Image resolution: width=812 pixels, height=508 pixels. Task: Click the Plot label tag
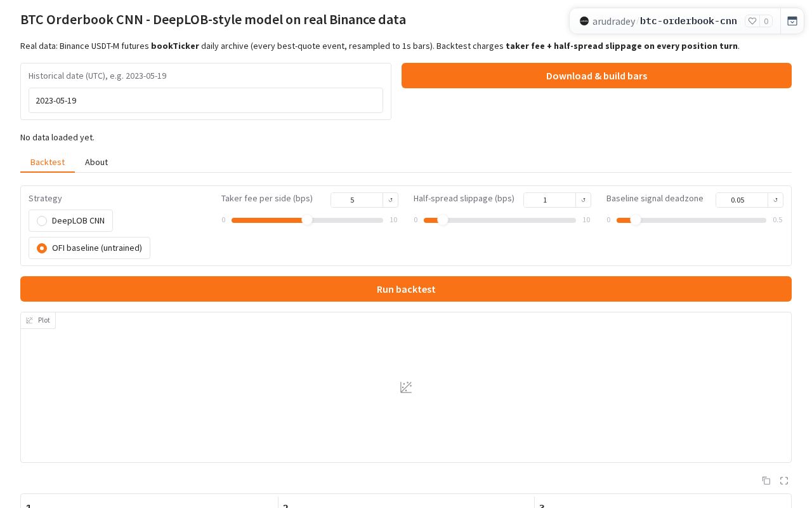(x=38, y=320)
